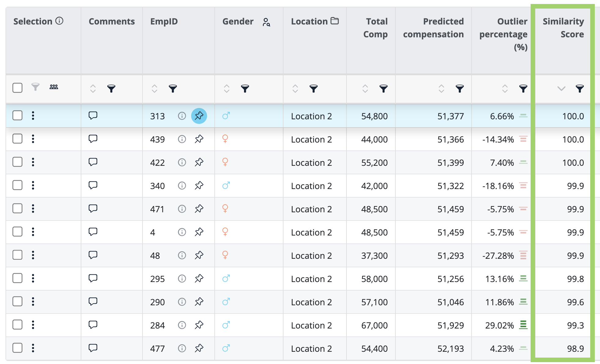Filter the Similarity Score column
The image size is (600, 364).
tap(580, 89)
